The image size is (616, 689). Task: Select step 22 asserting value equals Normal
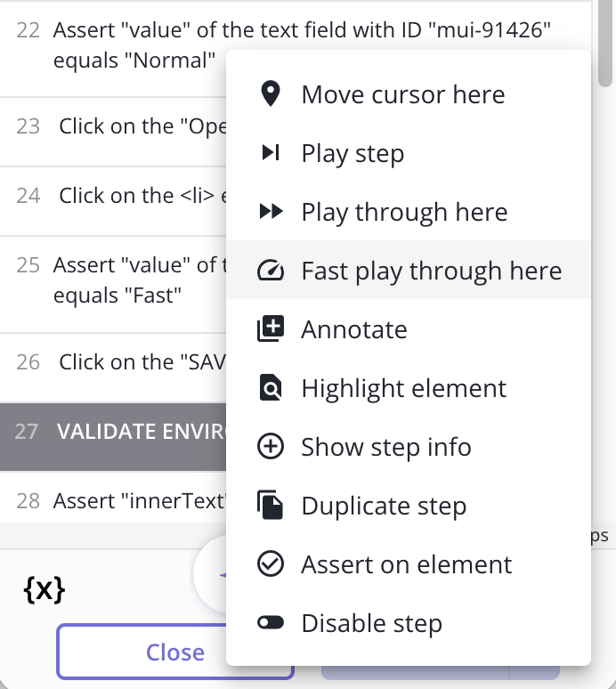click(x=296, y=48)
